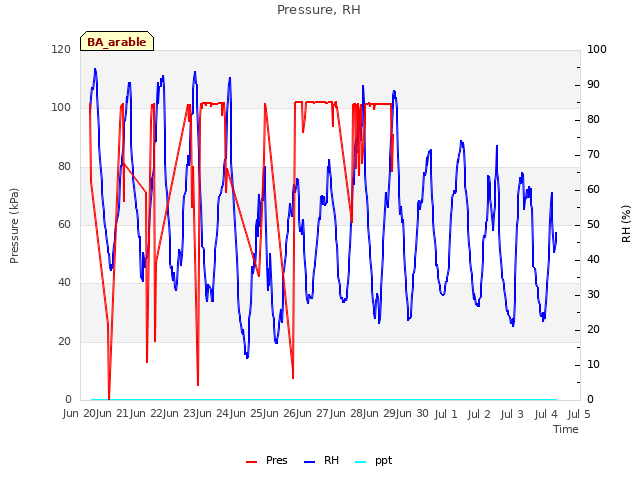
Task: Click the chart title Pressure, RH
Action: pyautogui.click(x=319, y=10)
